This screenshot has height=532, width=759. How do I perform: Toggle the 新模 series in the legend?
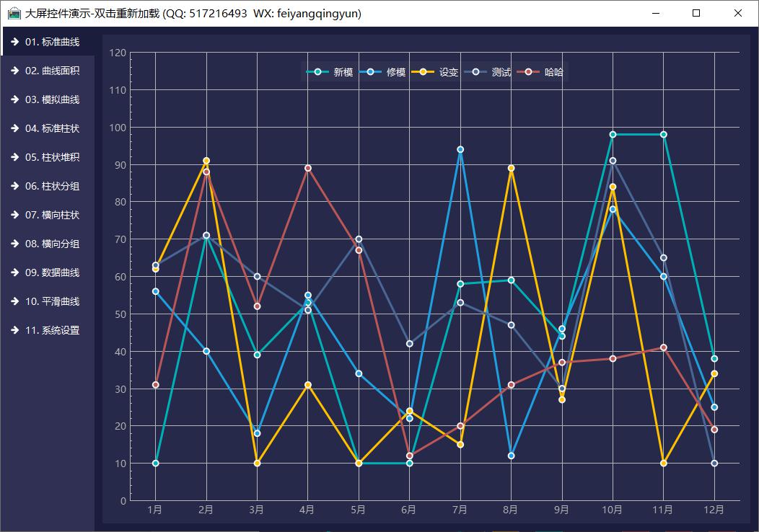pyautogui.click(x=343, y=72)
